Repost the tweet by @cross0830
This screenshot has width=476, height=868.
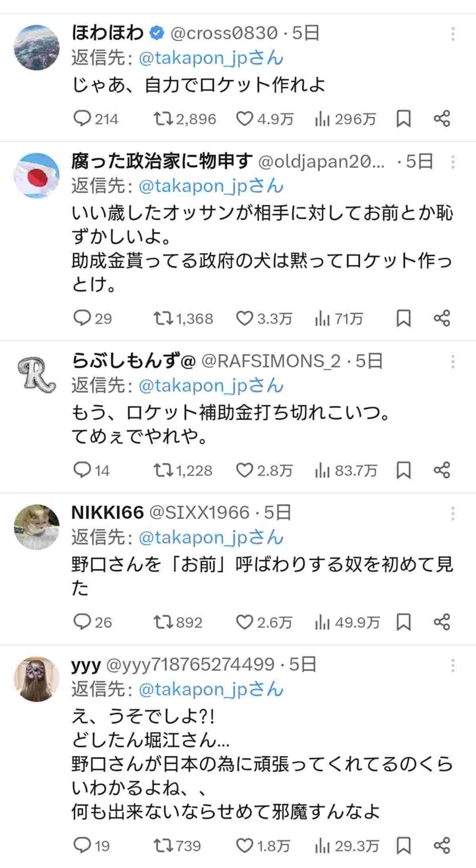[163, 119]
